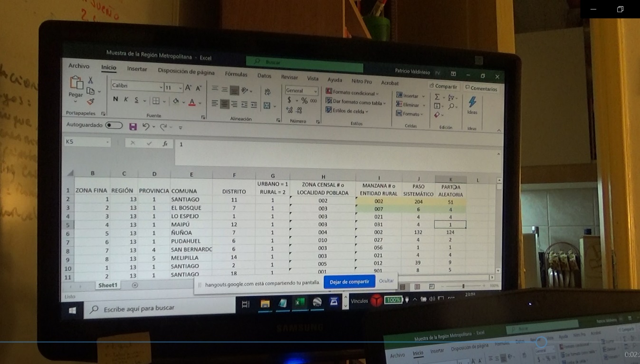Open the Nitro Pro tab
Image resolution: width=640 pixels, height=364 pixels.
(x=362, y=81)
